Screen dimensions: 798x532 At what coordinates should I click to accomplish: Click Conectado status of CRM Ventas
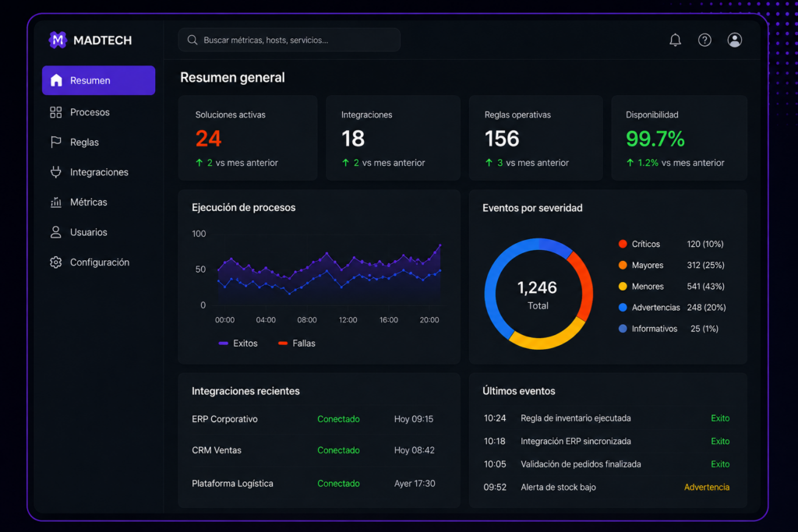click(338, 450)
